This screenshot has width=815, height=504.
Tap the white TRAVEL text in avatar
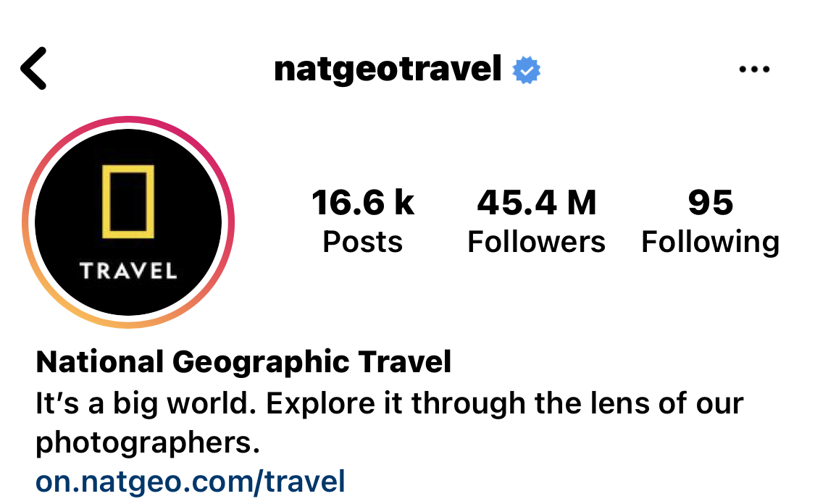[x=128, y=271]
